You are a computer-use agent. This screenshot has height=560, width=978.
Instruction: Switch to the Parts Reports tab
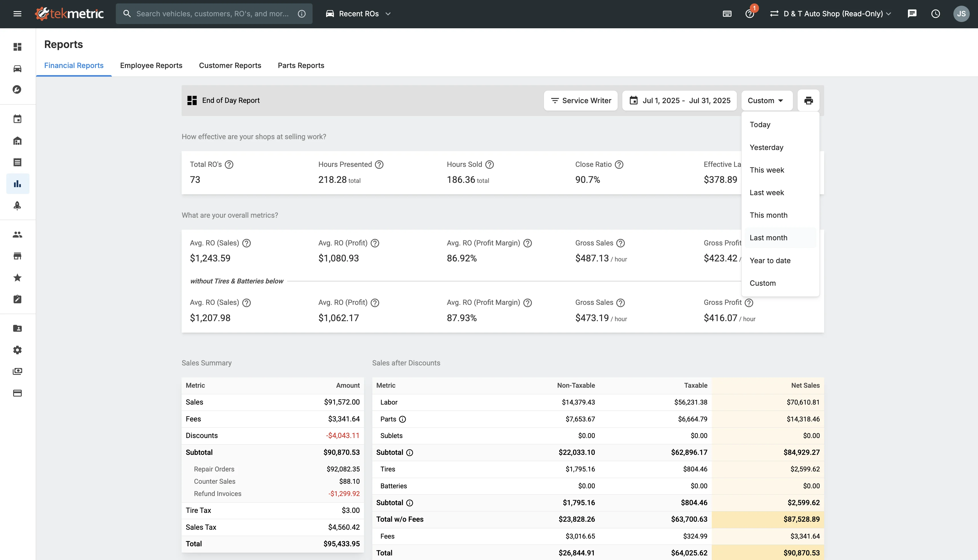click(x=301, y=65)
